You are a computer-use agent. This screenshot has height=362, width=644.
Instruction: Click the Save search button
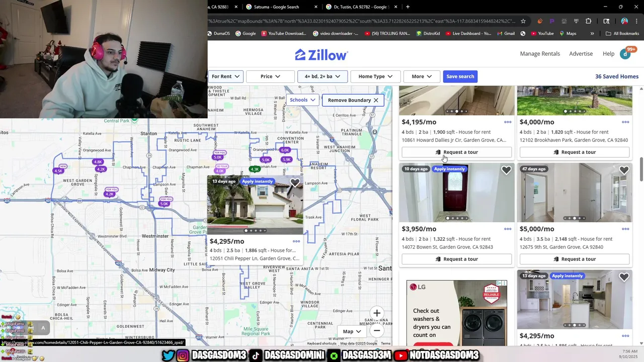pyautogui.click(x=460, y=76)
